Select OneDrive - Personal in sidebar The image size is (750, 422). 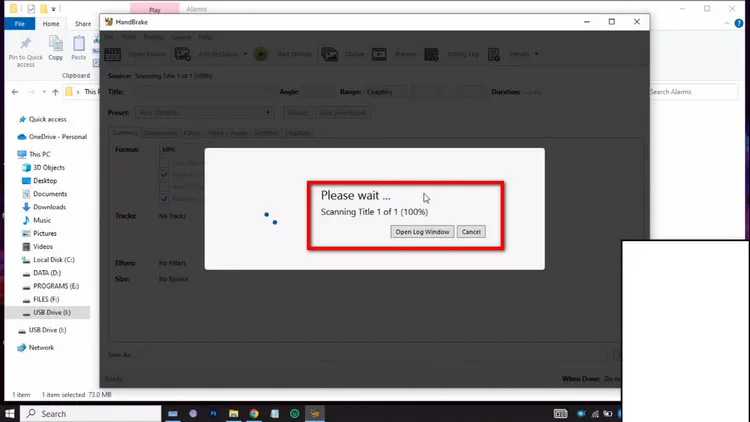click(57, 137)
